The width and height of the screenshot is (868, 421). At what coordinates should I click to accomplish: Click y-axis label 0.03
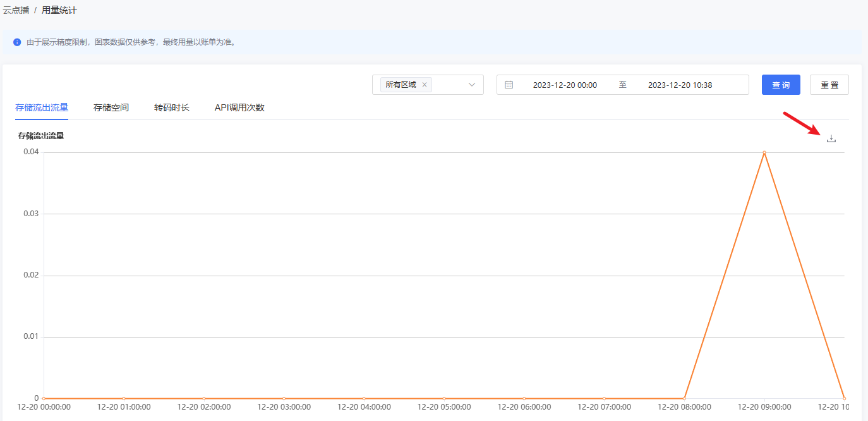pos(31,214)
